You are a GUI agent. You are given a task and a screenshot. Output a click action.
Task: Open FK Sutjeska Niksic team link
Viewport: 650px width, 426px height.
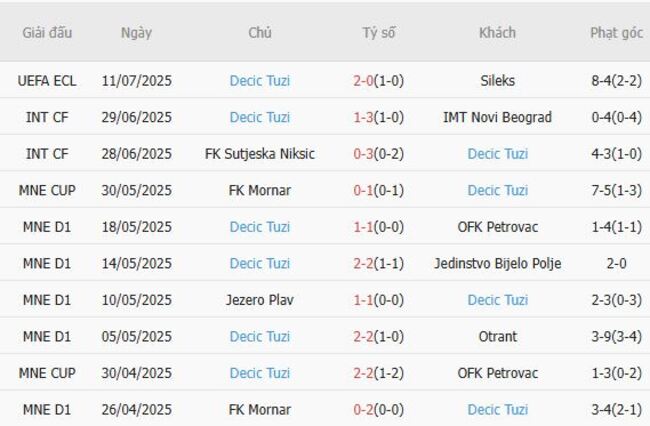click(260, 154)
